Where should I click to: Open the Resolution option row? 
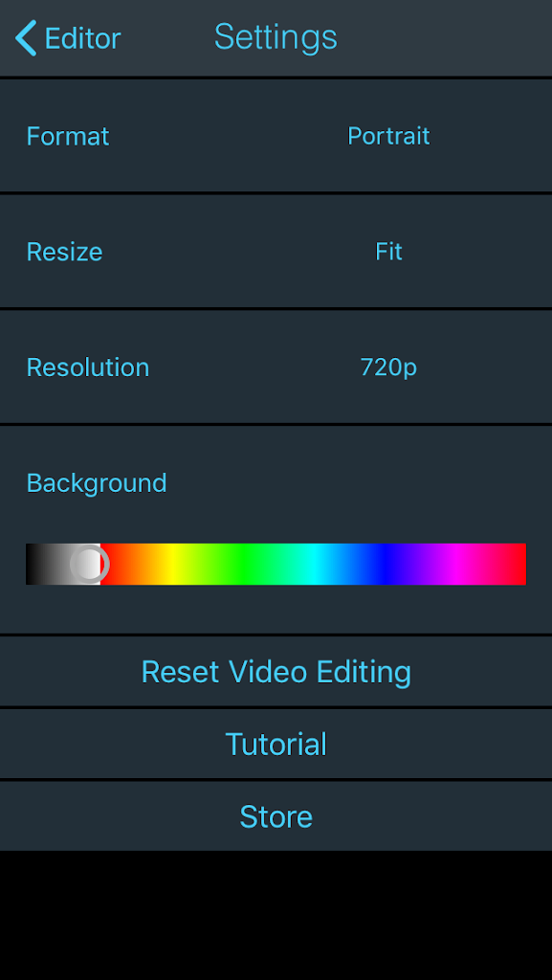click(x=276, y=367)
